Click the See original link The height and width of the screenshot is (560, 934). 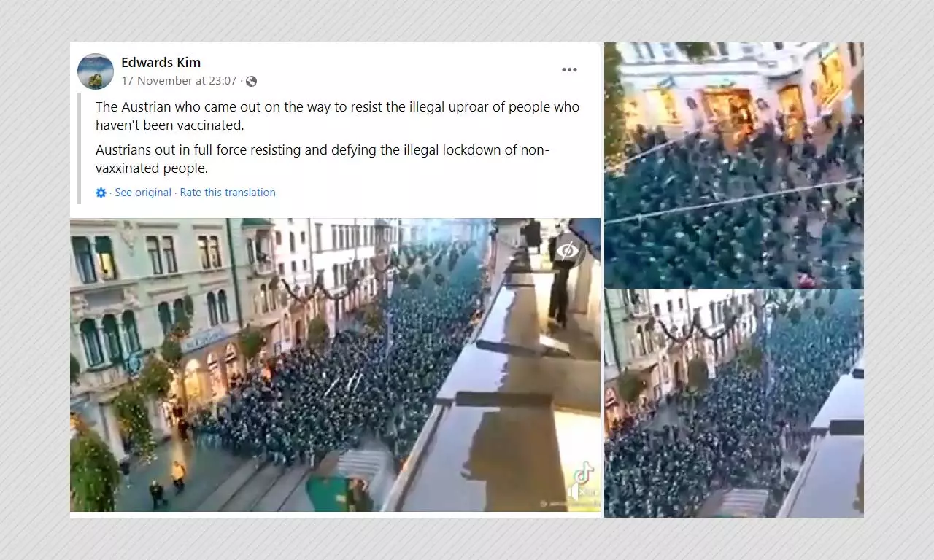[x=143, y=192]
